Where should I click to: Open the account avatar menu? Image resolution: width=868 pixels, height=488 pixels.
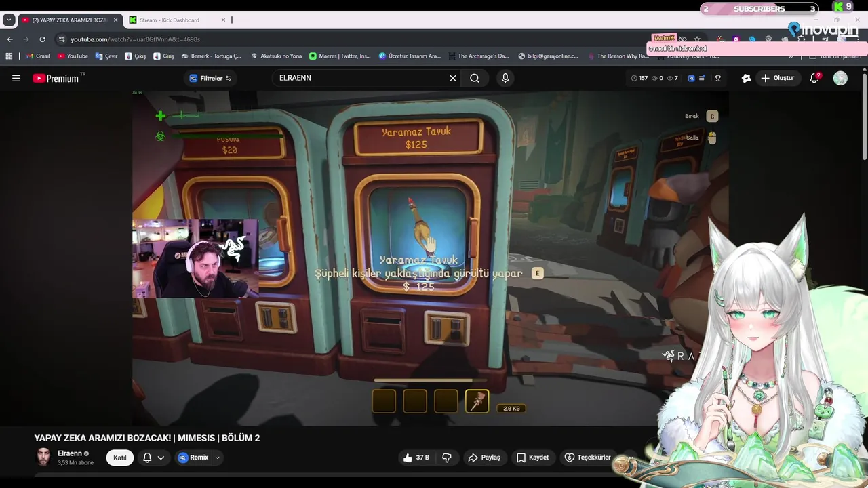(x=840, y=78)
